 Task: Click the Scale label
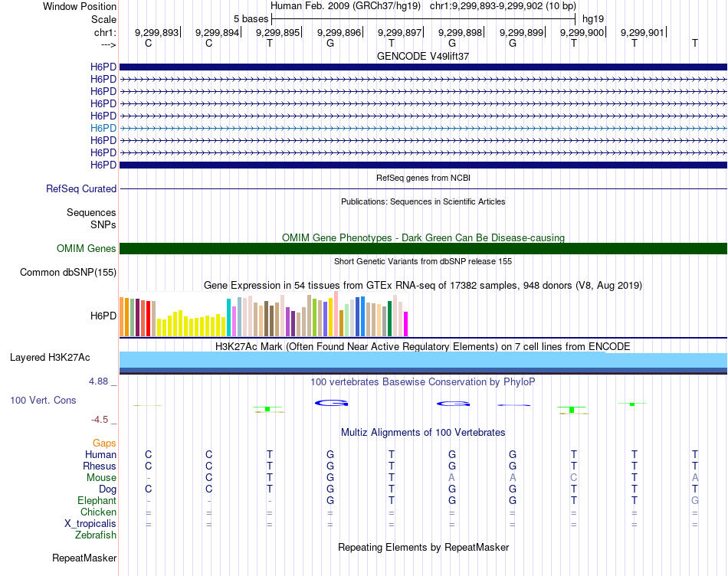[103, 19]
